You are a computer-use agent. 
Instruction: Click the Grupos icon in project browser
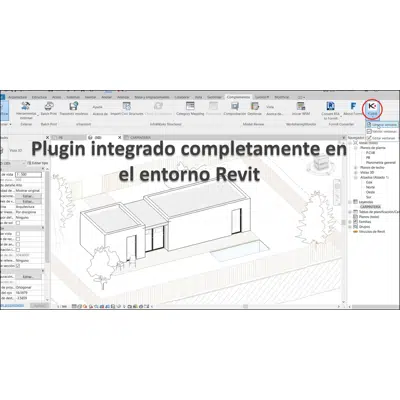click(x=355, y=227)
